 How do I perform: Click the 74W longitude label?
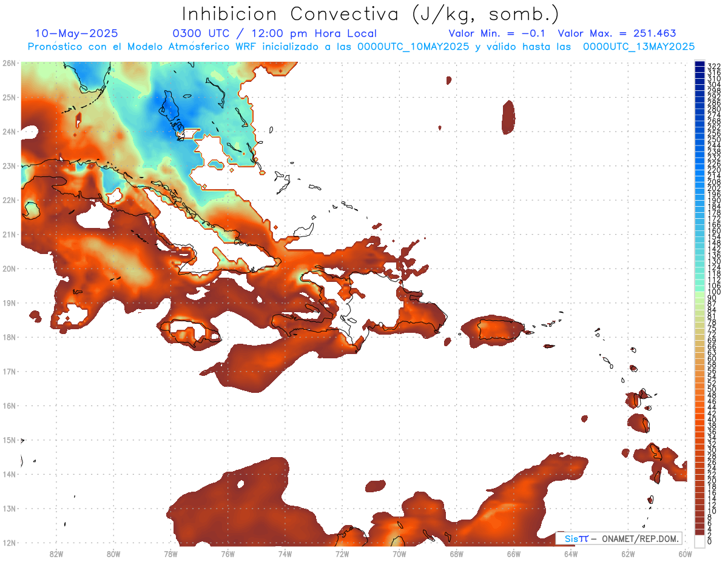tap(285, 554)
